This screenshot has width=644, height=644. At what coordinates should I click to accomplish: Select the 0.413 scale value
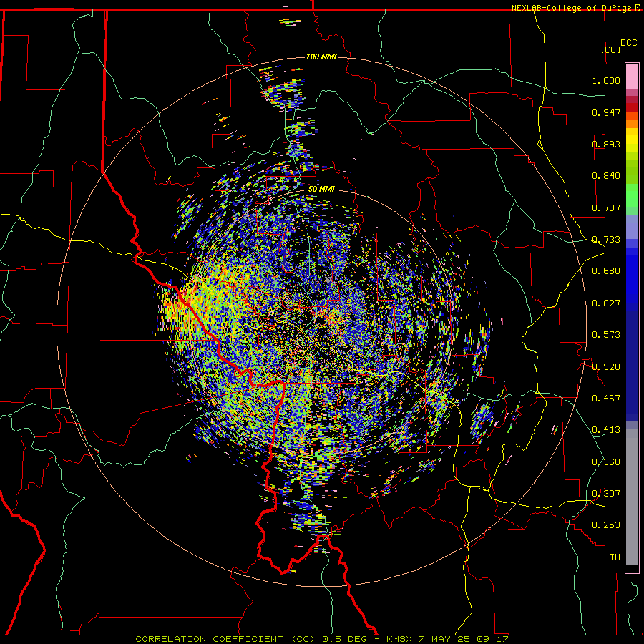pos(606,430)
